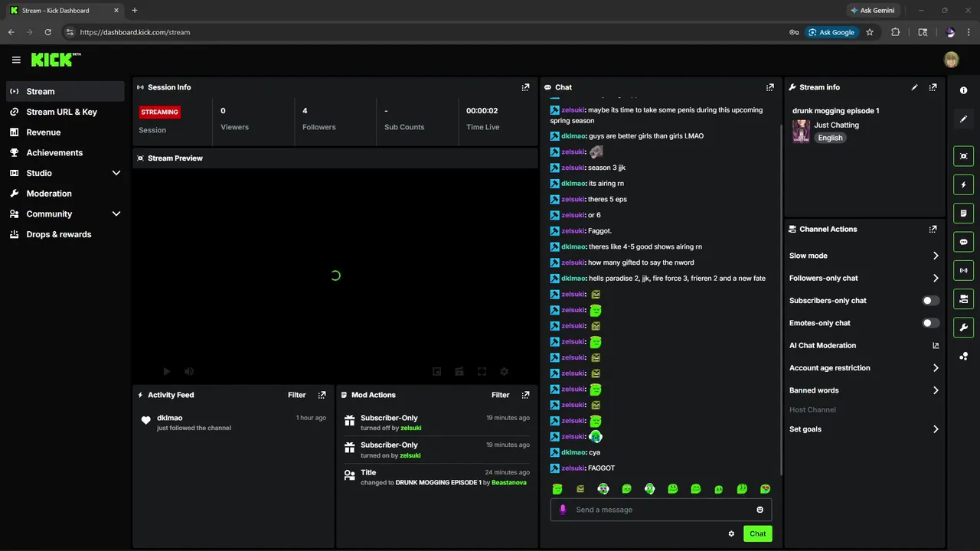Click Filter in Mod Actions header
The width and height of the screenshot is (980, 551).
[500, 395]
